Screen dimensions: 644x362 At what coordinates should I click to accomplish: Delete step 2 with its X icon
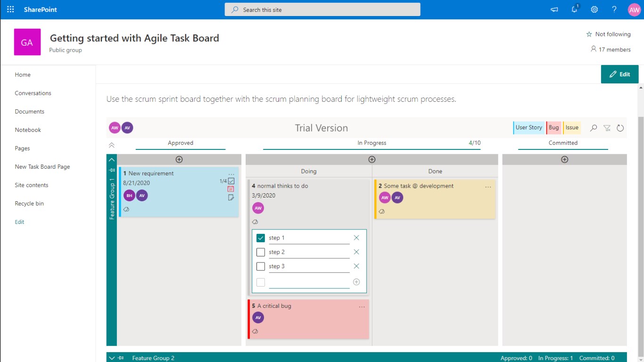coord(356,252)
